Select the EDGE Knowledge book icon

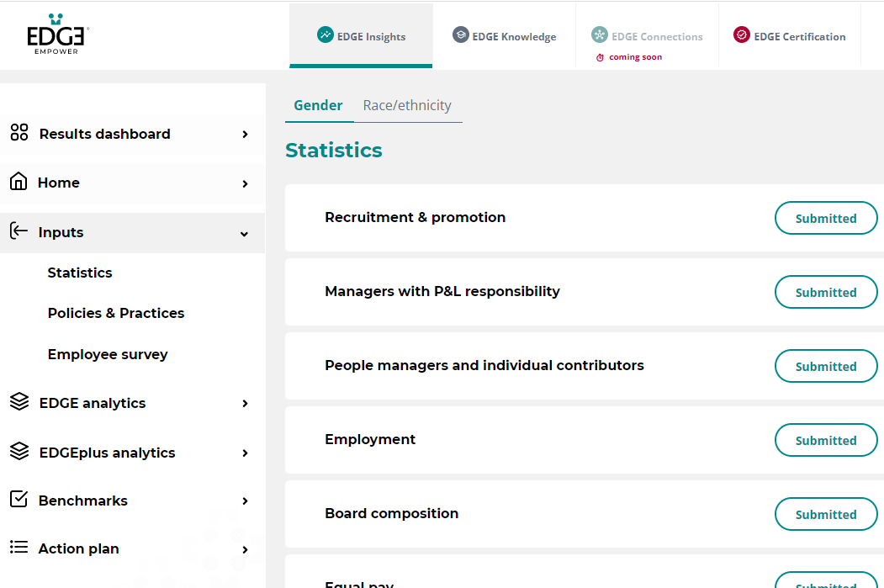(x=460, y=35)
